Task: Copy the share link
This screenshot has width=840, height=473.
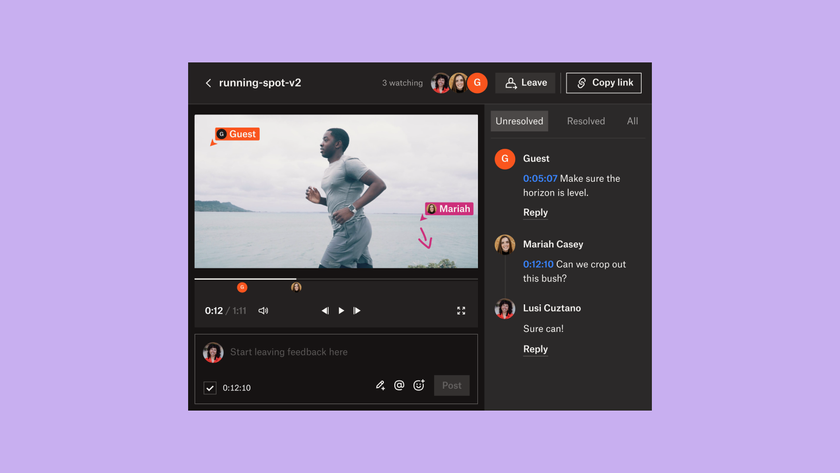Action: 604,83
